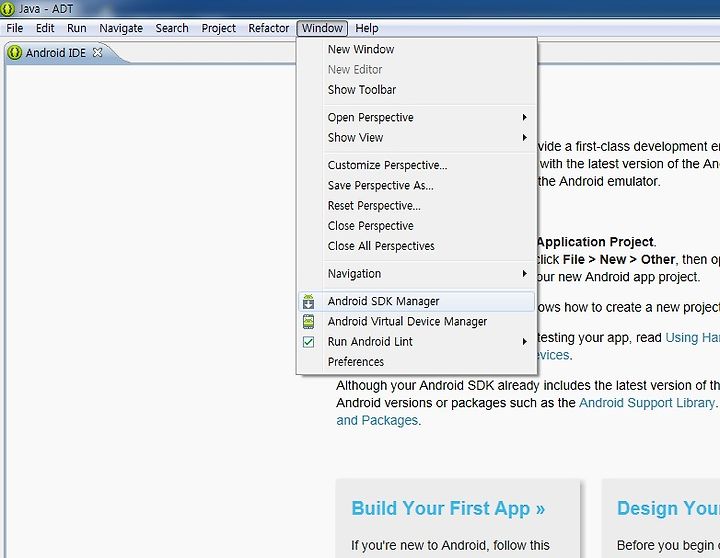This screenshot has height=558, width=720.
Task: Expand the Navigation submenu arrow
Action: pos(524,274)
